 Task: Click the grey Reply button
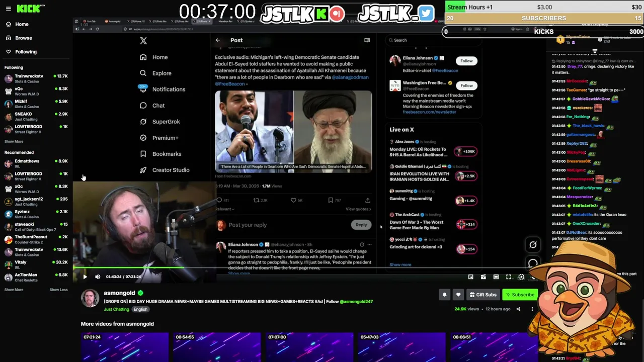click(361, 225)
